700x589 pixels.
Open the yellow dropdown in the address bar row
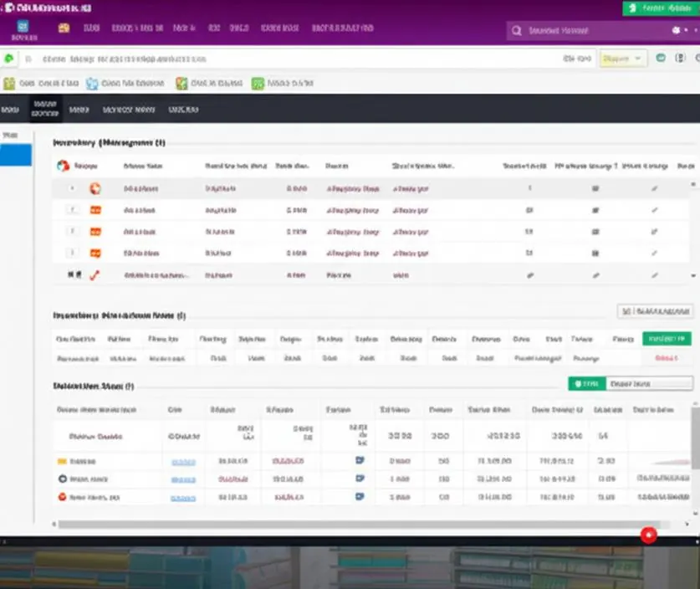coord(622,59)
